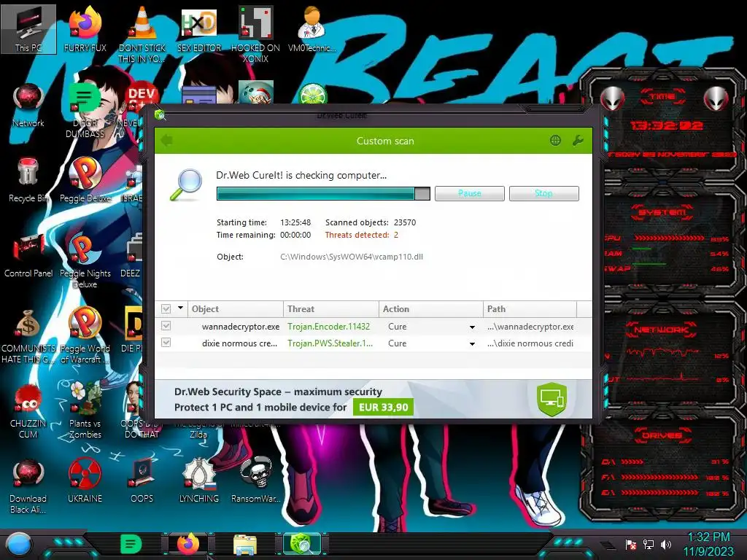
Task: Open the RansomWar... skull icon
Action: 255,480
